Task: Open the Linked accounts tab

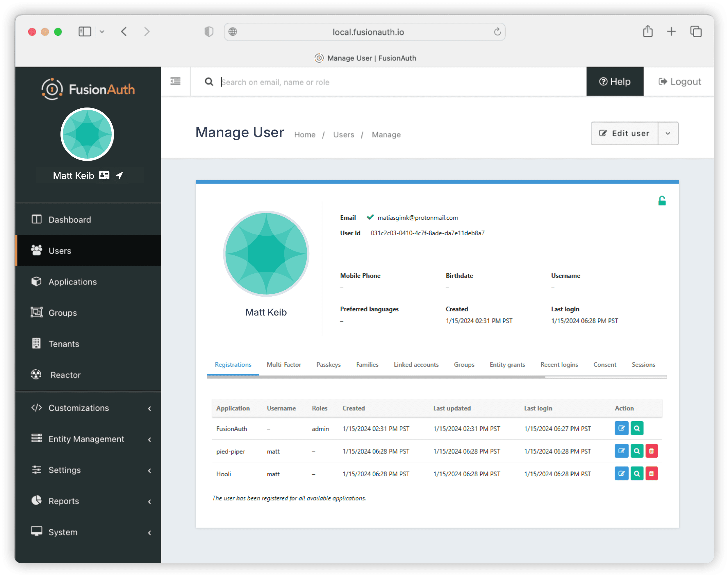Action: pos(416,364)
